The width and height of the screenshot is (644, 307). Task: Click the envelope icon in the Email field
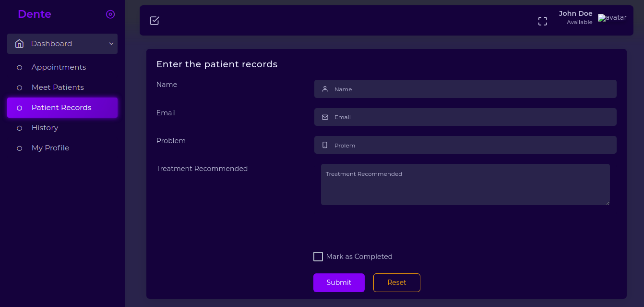click(x=325, y=117)
